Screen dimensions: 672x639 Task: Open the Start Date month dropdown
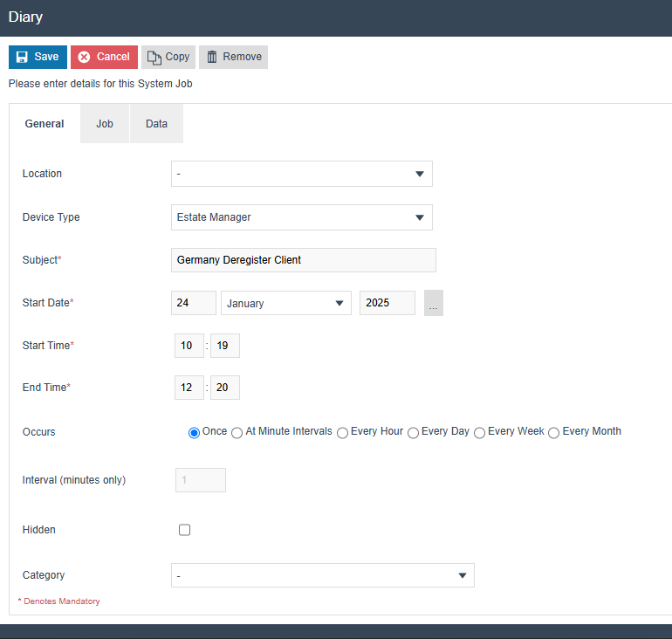[x=285, y=303]
